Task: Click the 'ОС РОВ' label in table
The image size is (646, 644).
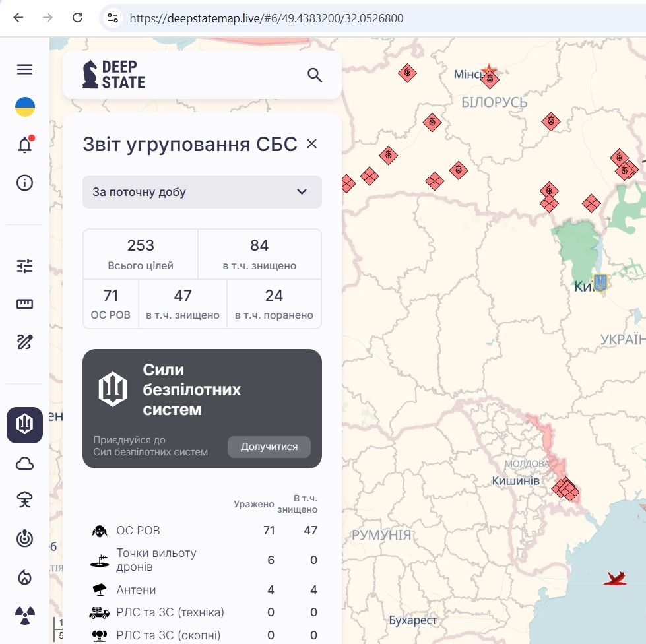Action: tap(138, 531)
